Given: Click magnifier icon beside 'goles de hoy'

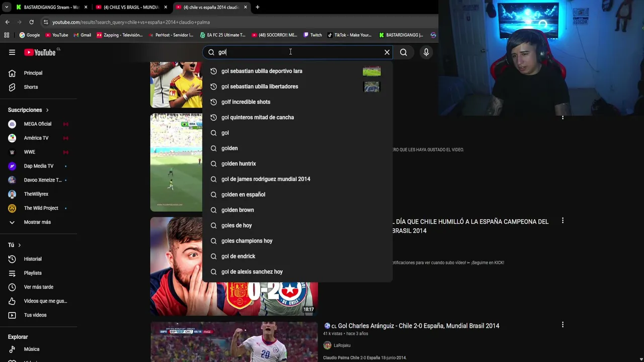Looking at the screenshot, I should pyautogui.click(x=213, y=225).
